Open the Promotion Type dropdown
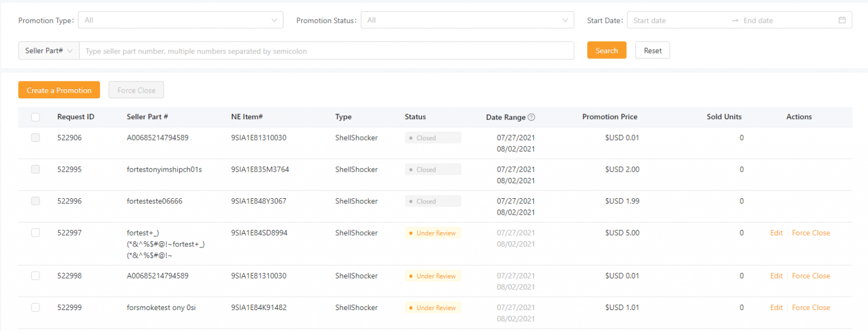 pyautogui.click(x=180, y=20)
